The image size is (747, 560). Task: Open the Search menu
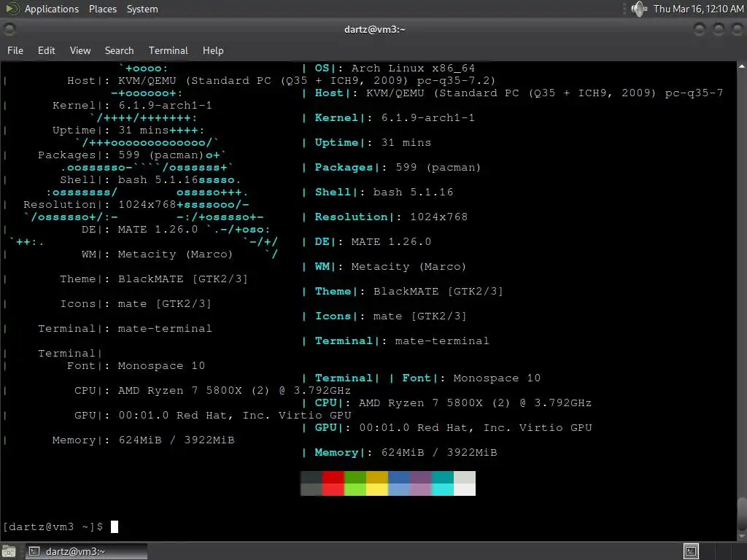(x=119, y=50)
